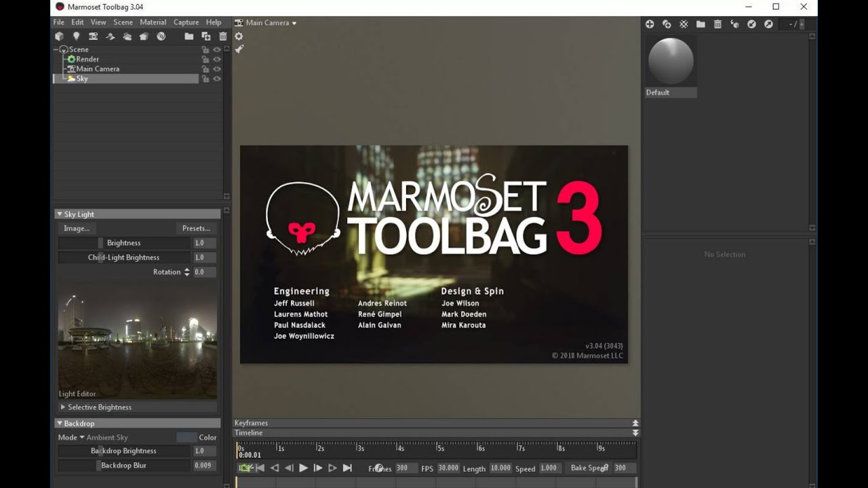Viewport: 868px width, 488px height.
Task: Collapse the Sky Light section
Action: [x=60, y=214]
